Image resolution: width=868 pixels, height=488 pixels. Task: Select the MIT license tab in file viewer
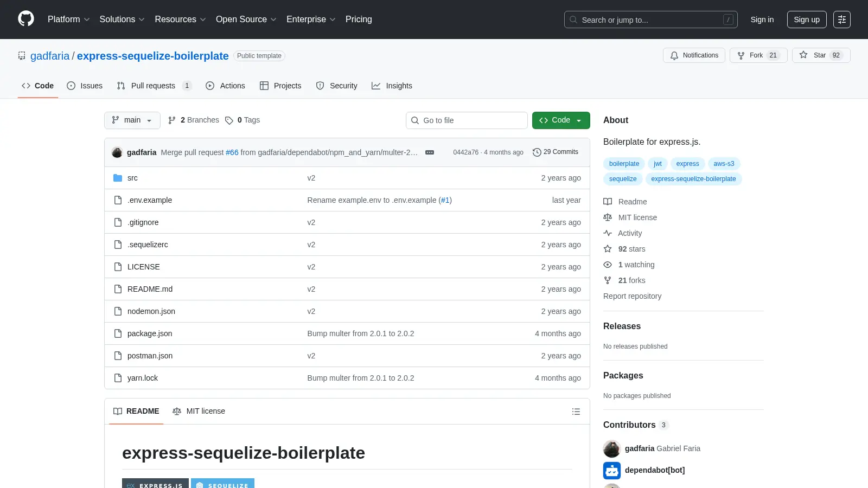pos(199,412)
